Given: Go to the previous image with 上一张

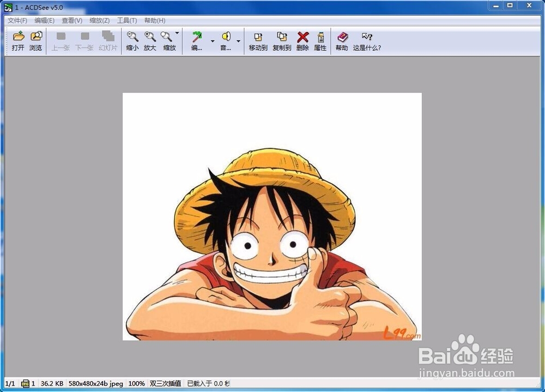Looking at the screenshot, I should click(x=61, y=36).
